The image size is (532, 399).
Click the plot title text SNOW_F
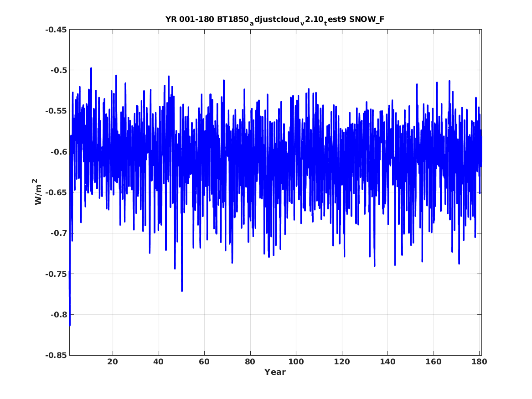[x=367, y=19]
